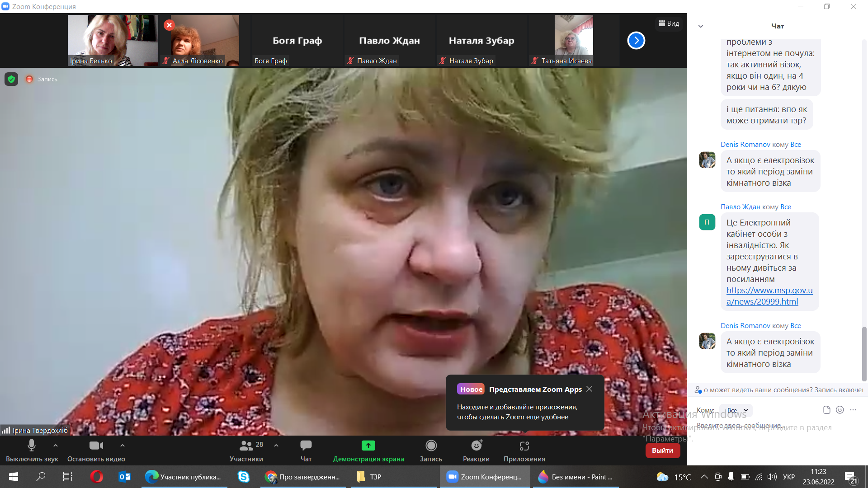Screen dimensions: 868x488
Task: Open Приложения apps panel
Action: click(x=524, y=450)
